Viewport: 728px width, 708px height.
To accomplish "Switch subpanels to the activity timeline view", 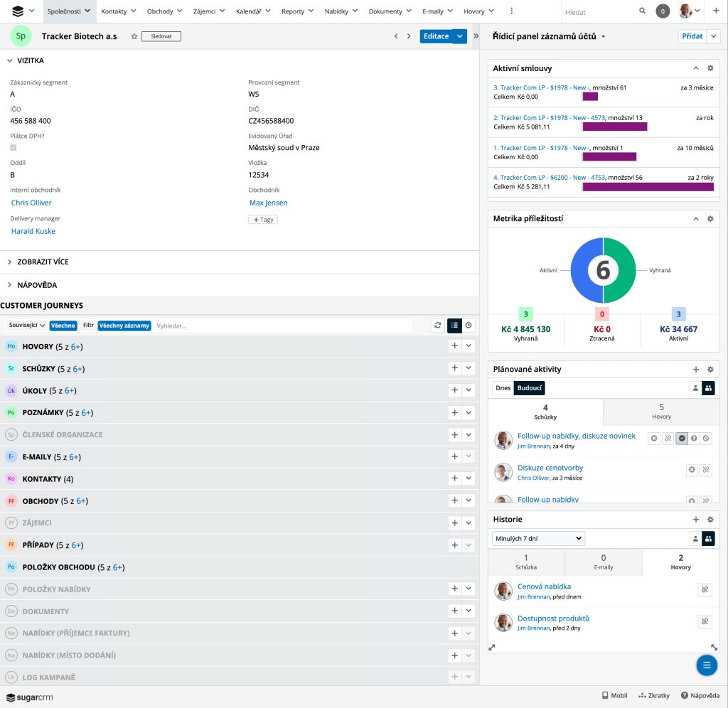I will click(469, 326).
